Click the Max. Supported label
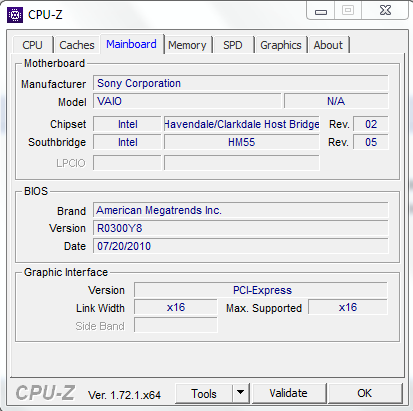Screen dimensions: 413x411 click(x=264, y=308)
